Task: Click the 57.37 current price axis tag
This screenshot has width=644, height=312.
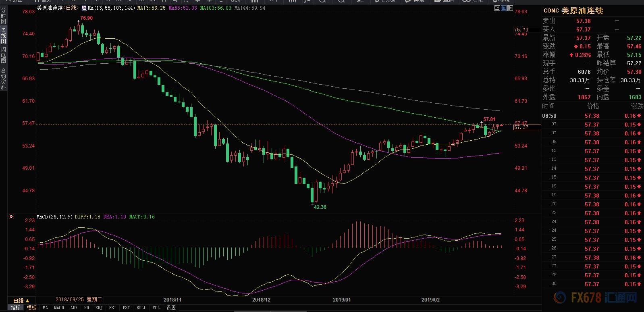Action: pos(527,127)
